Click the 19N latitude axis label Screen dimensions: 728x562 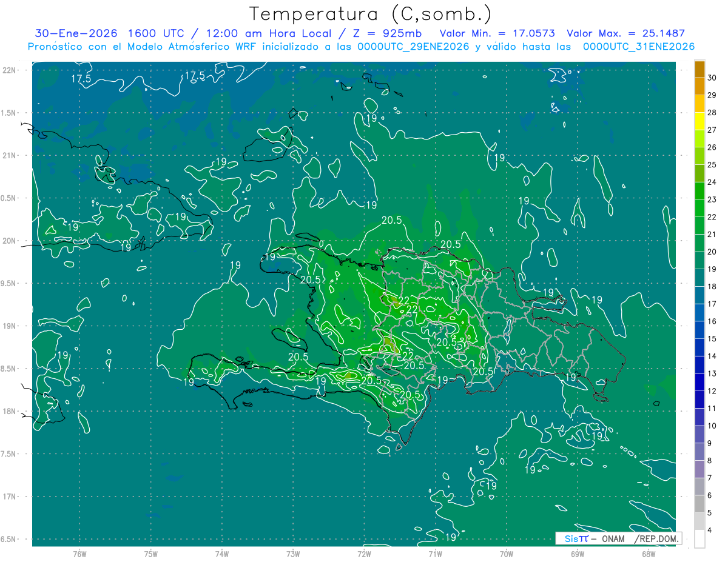(10, 326)
